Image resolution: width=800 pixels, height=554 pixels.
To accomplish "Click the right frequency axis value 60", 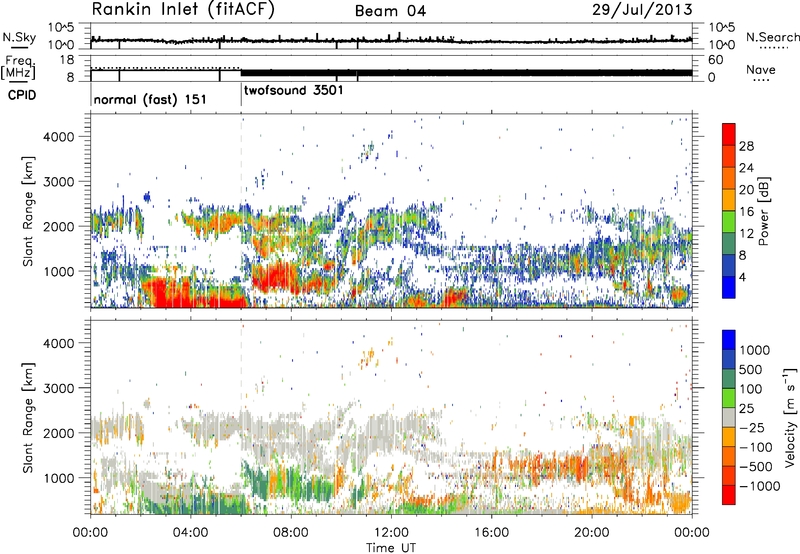I will (x=715, y=60).
